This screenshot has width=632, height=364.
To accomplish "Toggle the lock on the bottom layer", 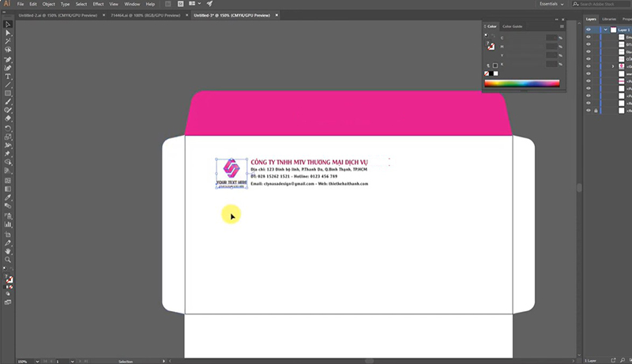I will pyautogui.click(x=596, y=111).
